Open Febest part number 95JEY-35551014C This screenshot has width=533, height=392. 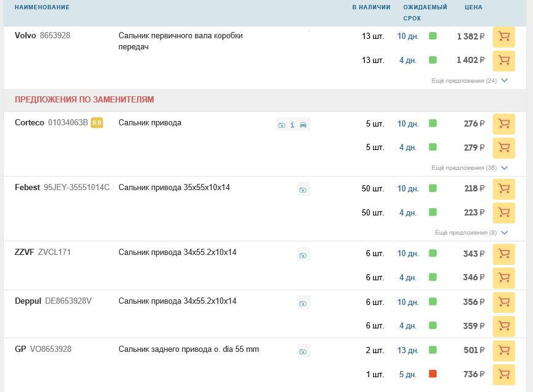pyautogui.click(x=77, y=188)
